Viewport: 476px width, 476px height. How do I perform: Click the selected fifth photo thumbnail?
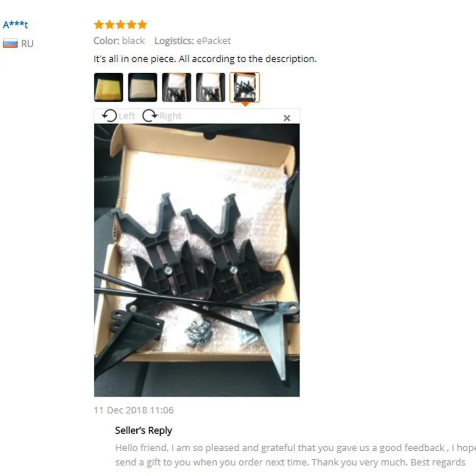click(245, 88)
